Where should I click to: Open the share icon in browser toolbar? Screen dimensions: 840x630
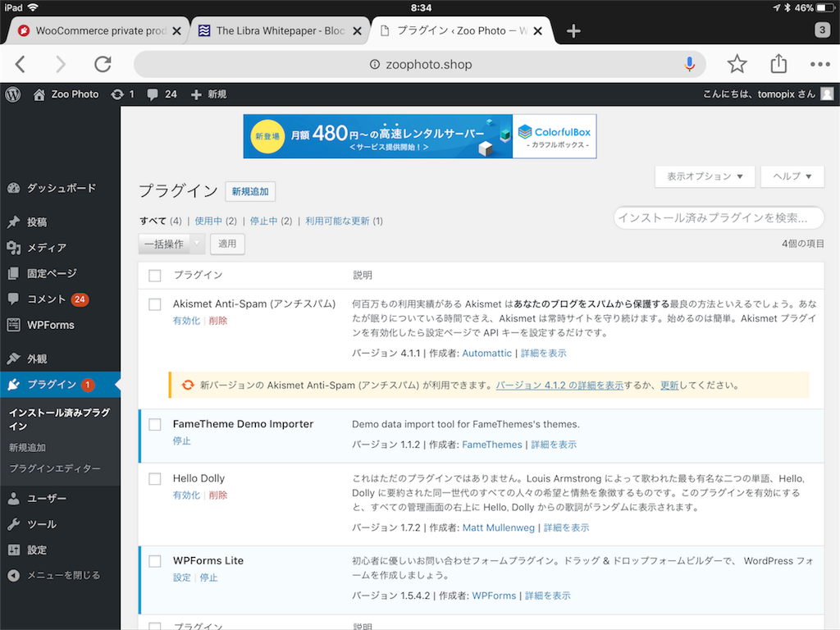[x=778, y=64]
